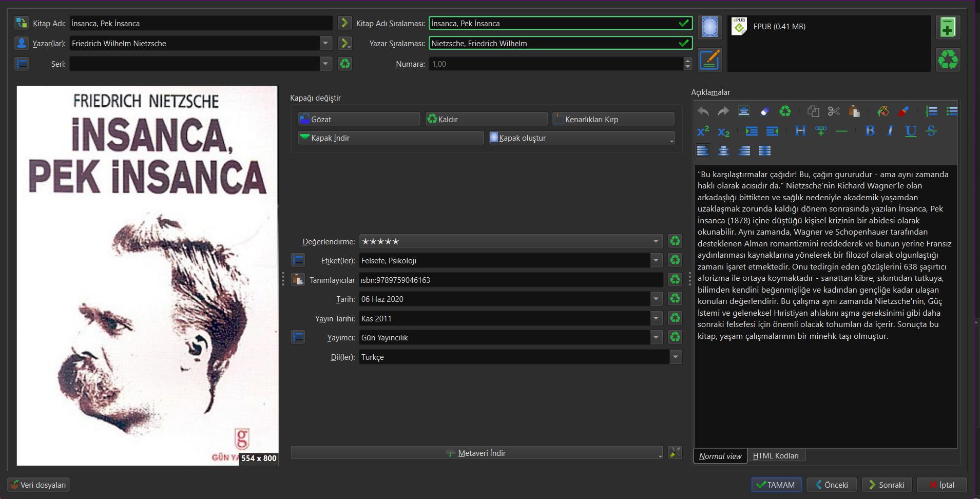Screen dimensions: 980x499
Task: Expand Yayımcı publisher dropdown
Action: (656, 337)
